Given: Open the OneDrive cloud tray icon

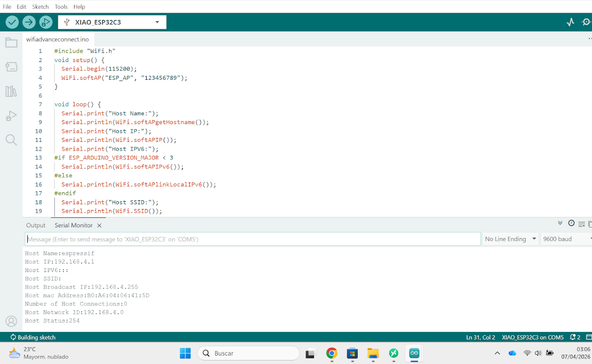Looking at the screenshot, I should pyautogui.click(x=512, y=353).
